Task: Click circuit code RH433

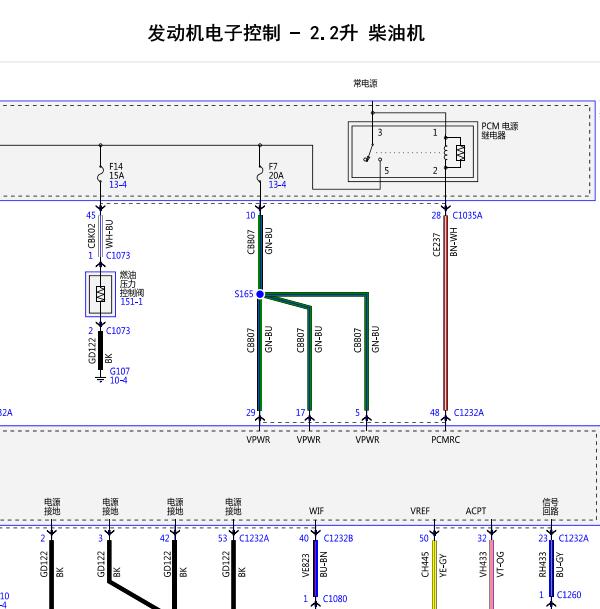Action: 542,565
